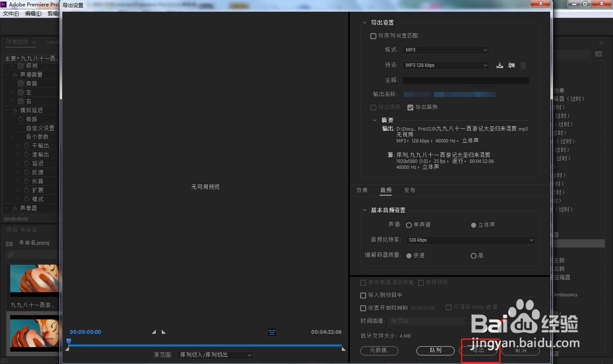Screen dimensions: 613x364
Task: Click the fit preview zoom icon above timeline
Action: point(272,332)
